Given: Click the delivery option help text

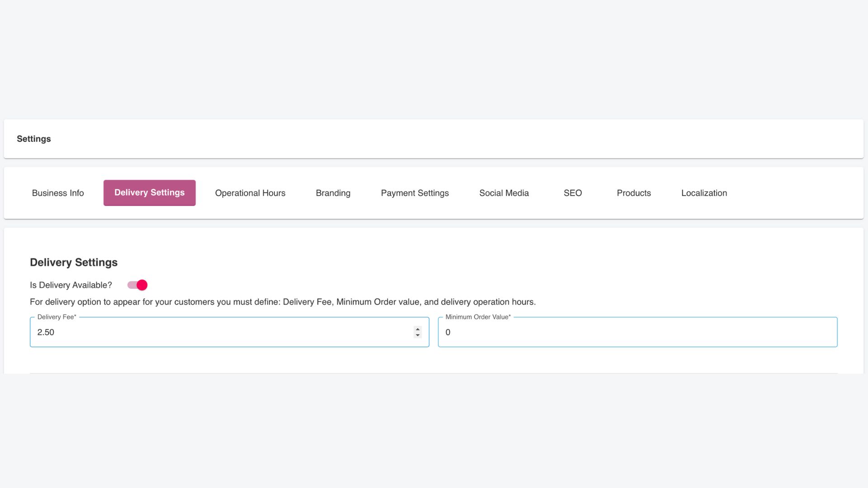Looking at the screenshot, I should coord(283,302).
